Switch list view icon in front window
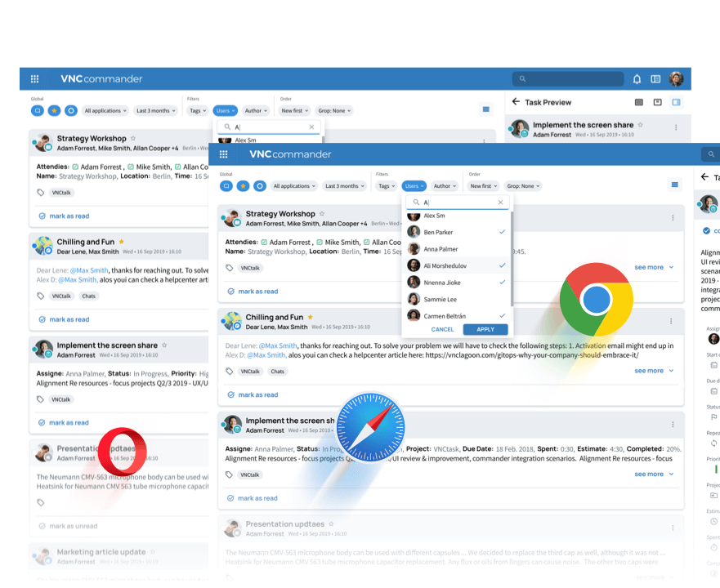 coord(674,185)
